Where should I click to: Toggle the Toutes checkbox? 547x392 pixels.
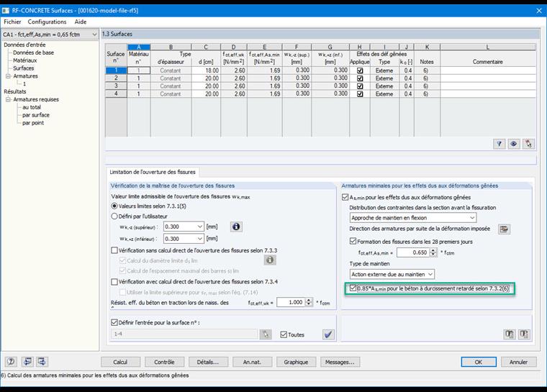tap(284, 334)
